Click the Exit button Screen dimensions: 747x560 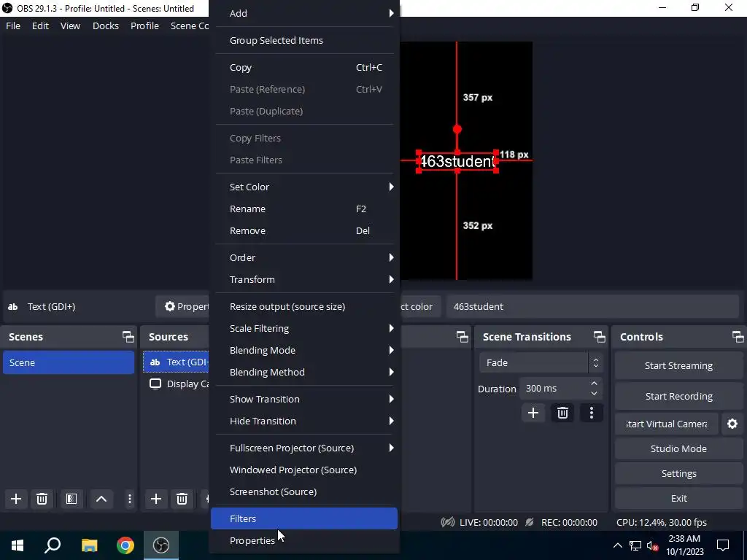[679, 498]
